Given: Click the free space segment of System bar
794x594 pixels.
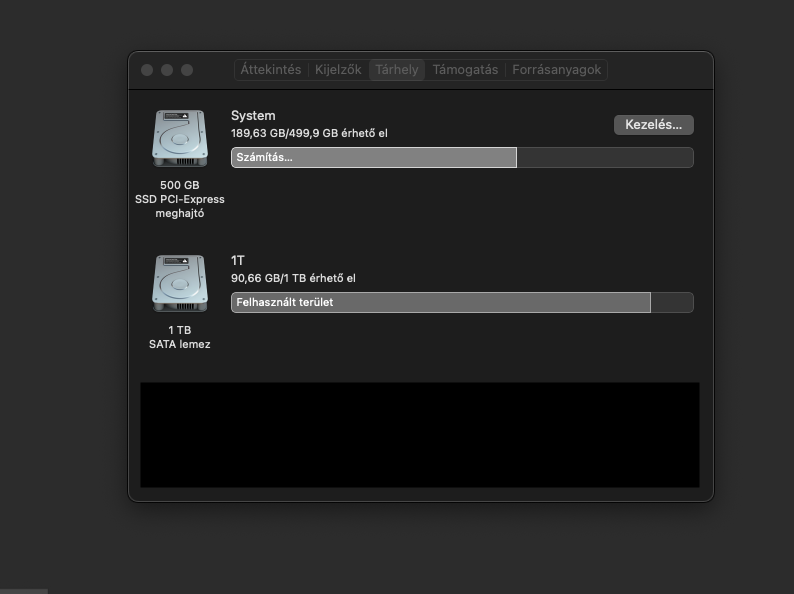Looking at the screenshot, I should pos(604,158).
